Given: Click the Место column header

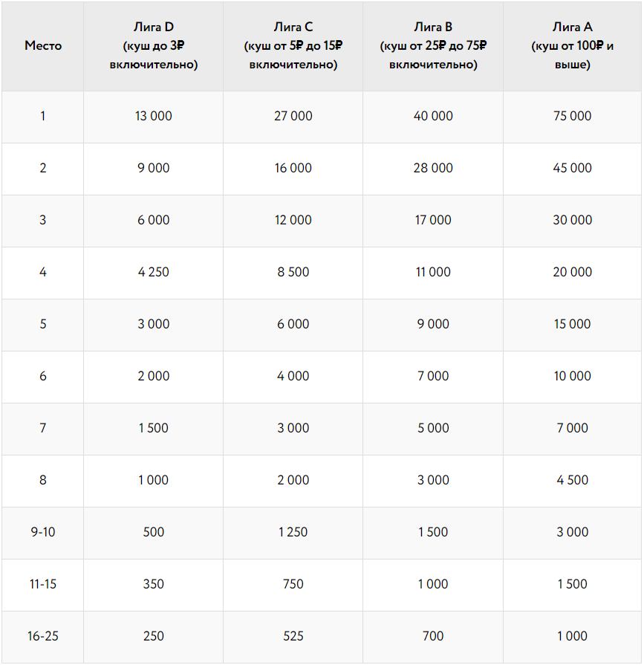Looking at the screenshot, I should tap(43, 45).
